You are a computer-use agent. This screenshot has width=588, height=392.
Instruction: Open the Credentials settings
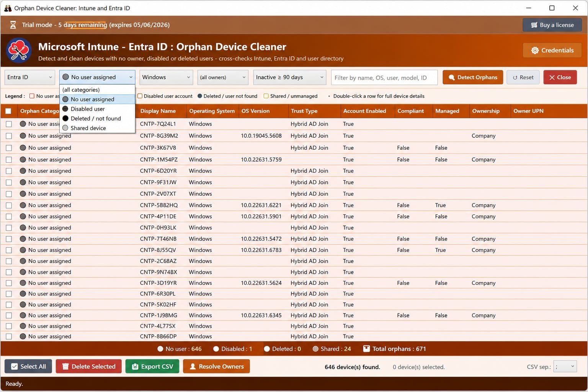552,50
